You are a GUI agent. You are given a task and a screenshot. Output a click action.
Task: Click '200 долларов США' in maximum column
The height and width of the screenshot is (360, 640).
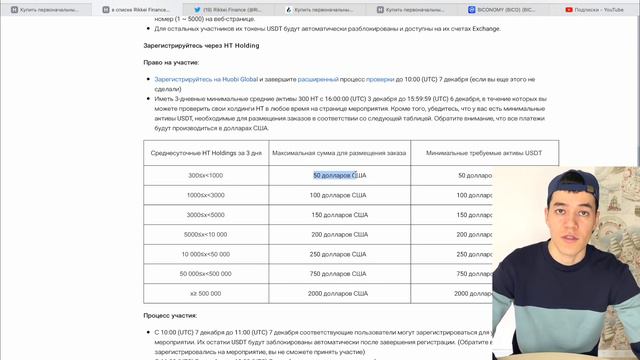(340, 234)
